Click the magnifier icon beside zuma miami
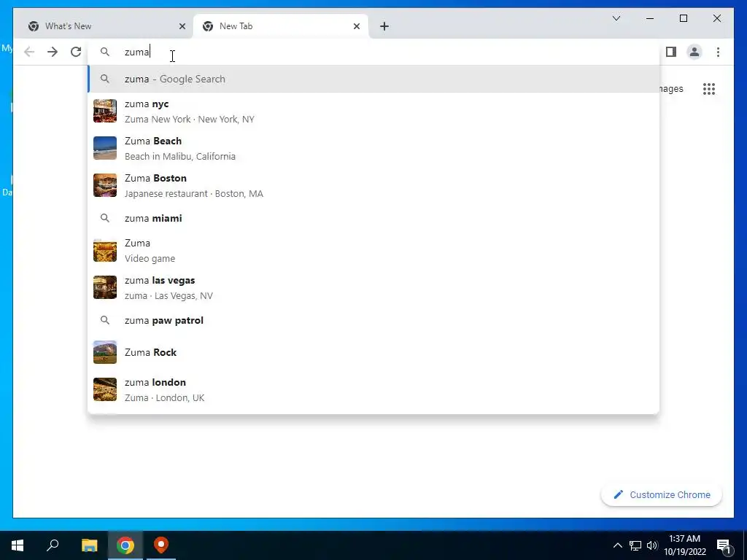747x560 pixels. (105, 218)
